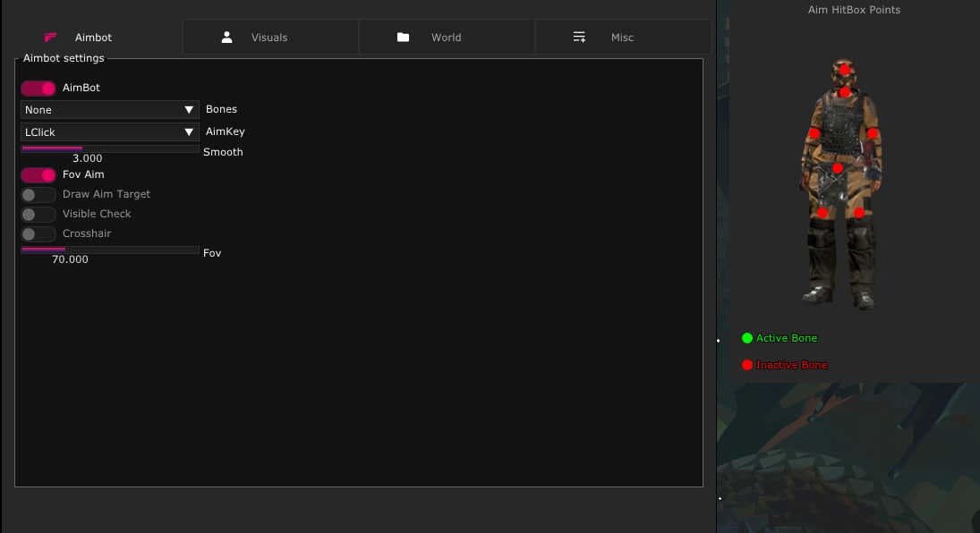
Task: Select the head hitbox point on the character
Action: pos(844,70)
